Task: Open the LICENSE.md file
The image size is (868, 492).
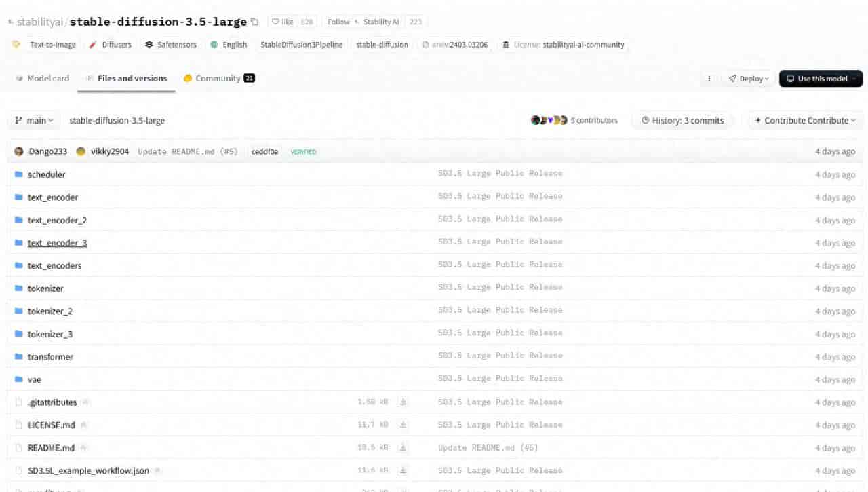Action: 52,425
